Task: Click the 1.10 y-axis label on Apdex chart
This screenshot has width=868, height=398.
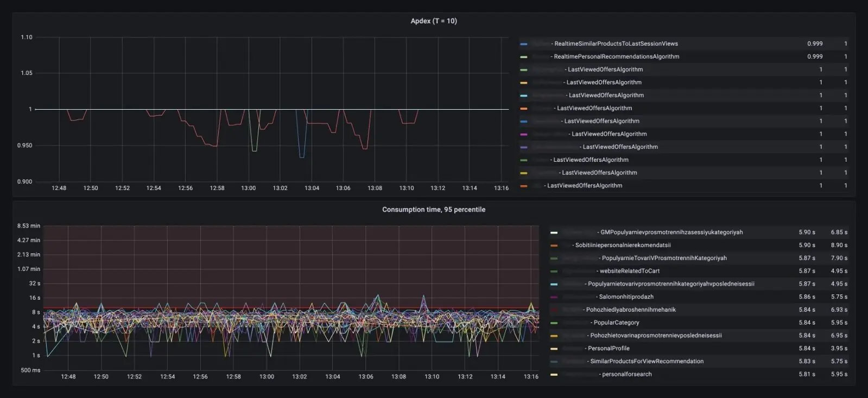Action: tap(27, 37)
